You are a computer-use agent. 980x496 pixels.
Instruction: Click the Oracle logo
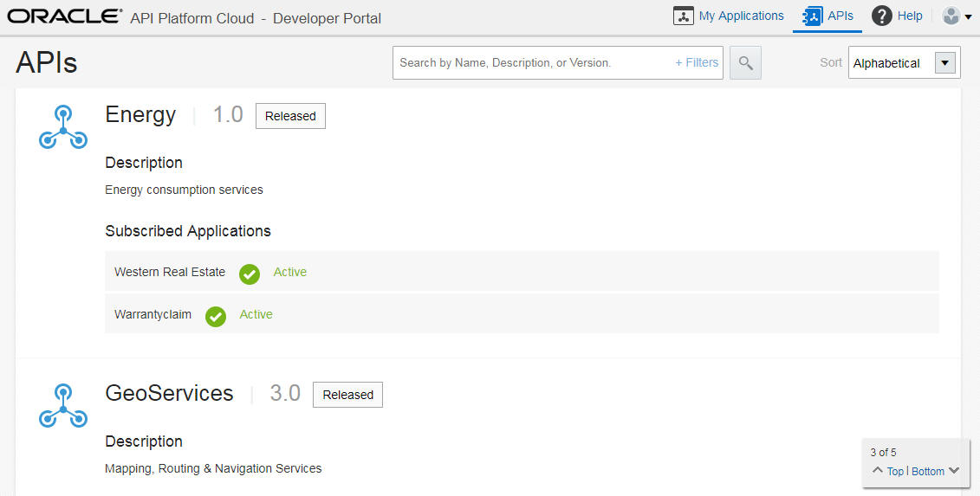(x=64, y=16)
